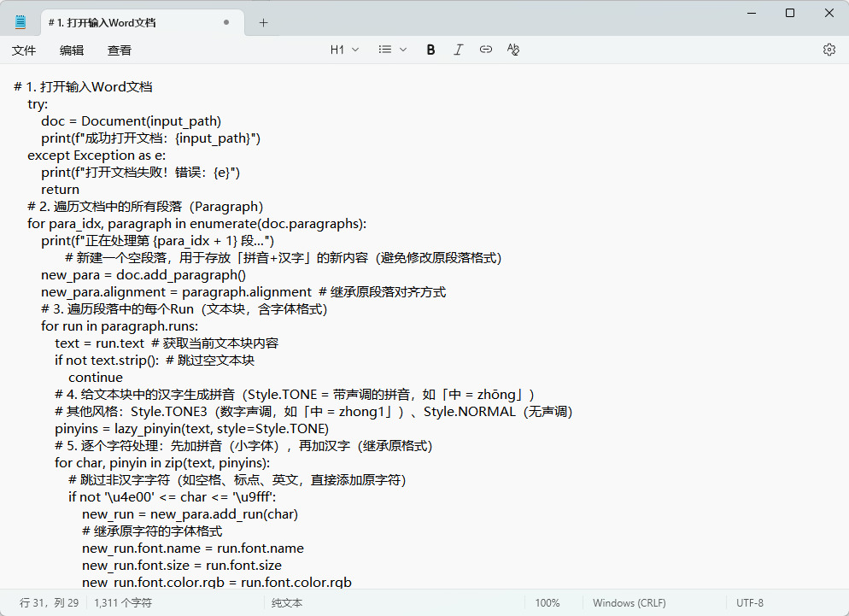
Task: Open the 查看 menu
Action: [119, 50]
